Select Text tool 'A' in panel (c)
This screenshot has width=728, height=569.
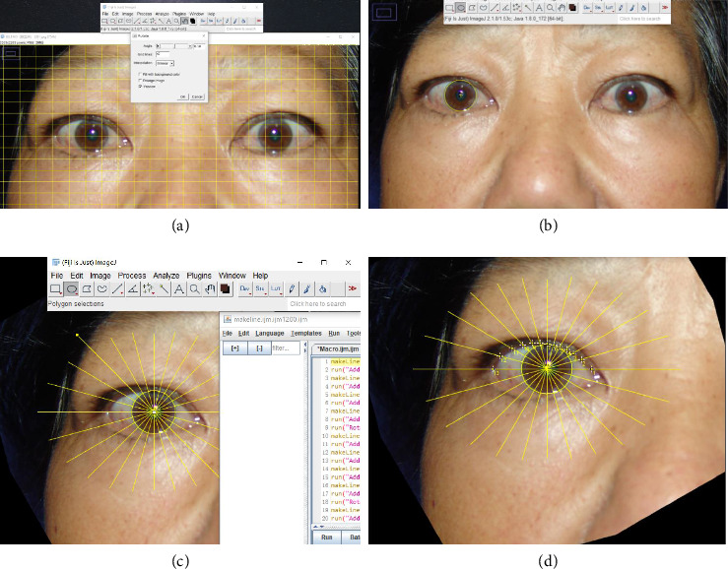tap(178, 289)
